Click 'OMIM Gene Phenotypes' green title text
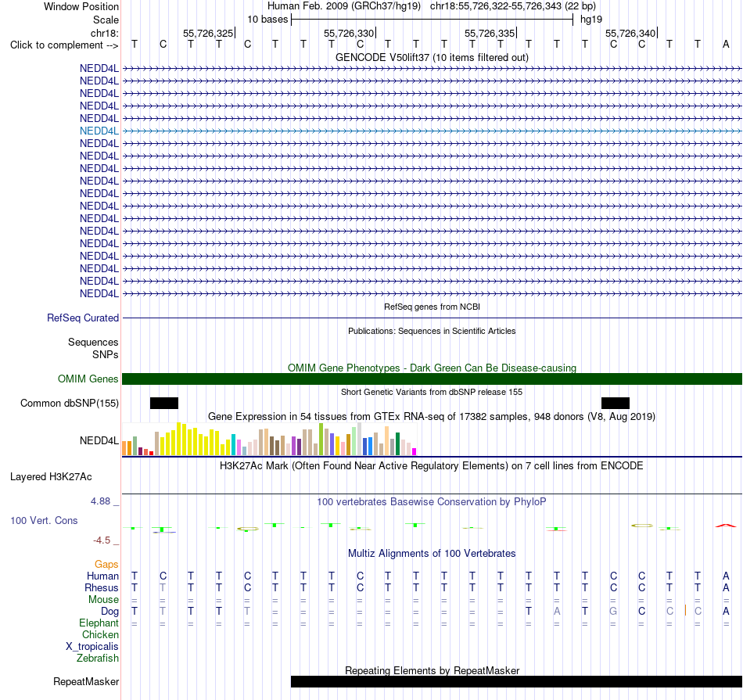The height and width of the screenshot is (700, 743). pos(432,368)
